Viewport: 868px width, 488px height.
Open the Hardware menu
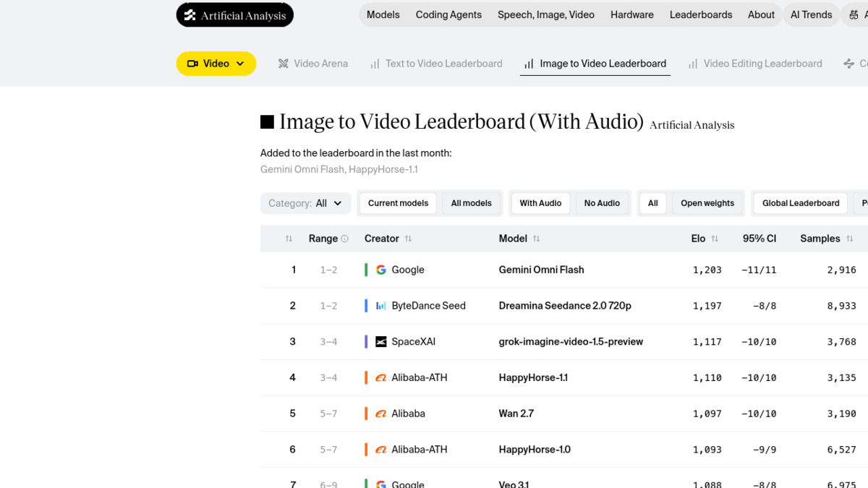point(632,14)
